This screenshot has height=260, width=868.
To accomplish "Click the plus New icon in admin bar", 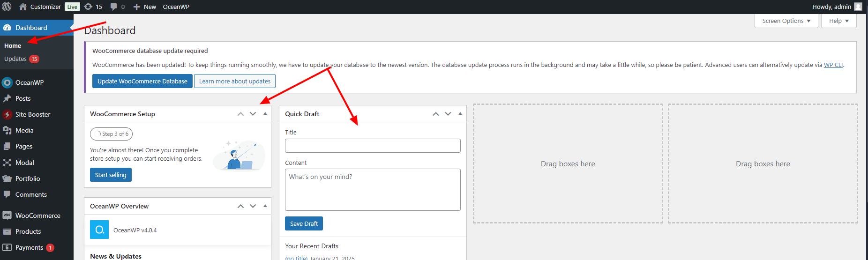I will [x=136, y=7].
